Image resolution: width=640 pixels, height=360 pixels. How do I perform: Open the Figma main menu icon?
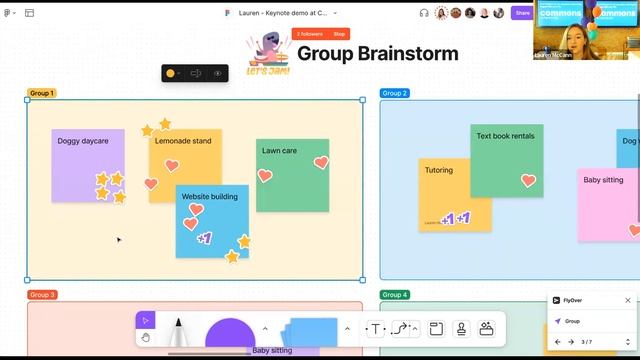tap(7, 13)
